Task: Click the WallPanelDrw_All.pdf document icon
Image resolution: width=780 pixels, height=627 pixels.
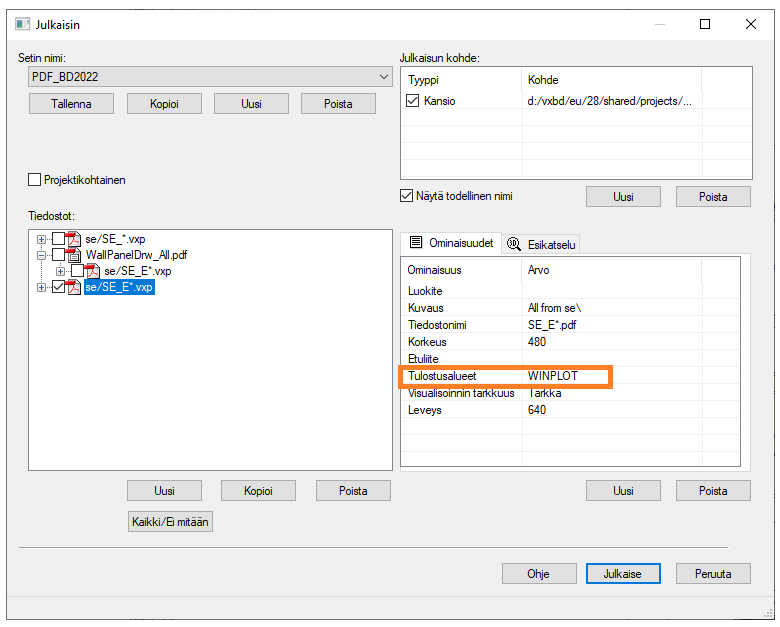Action: click(x=74, y=255)
